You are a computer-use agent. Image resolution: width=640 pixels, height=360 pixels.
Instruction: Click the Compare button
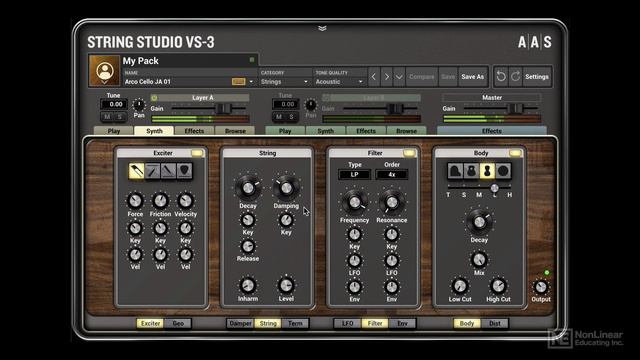point(422,77)
